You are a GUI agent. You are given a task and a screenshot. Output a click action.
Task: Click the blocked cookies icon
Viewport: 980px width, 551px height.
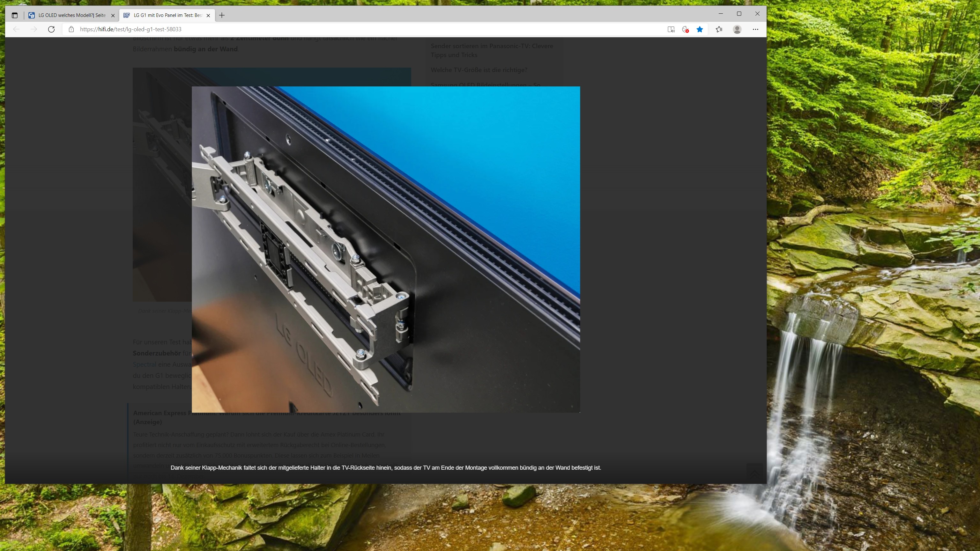click(686, 29)
